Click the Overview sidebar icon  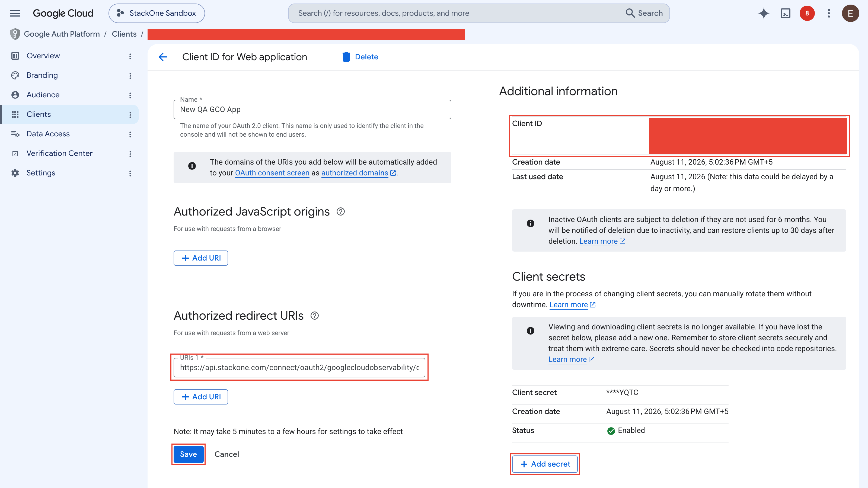click(15, 56)
